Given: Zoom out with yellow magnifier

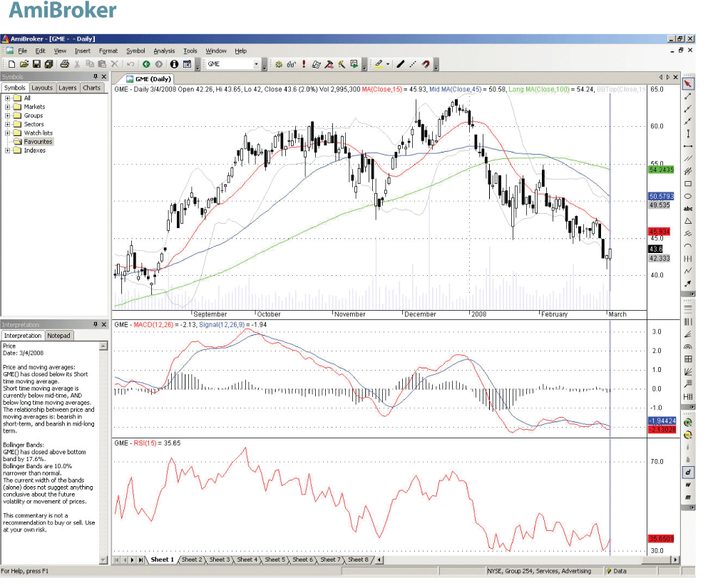Looking at the screenshot, I should 687,435.
